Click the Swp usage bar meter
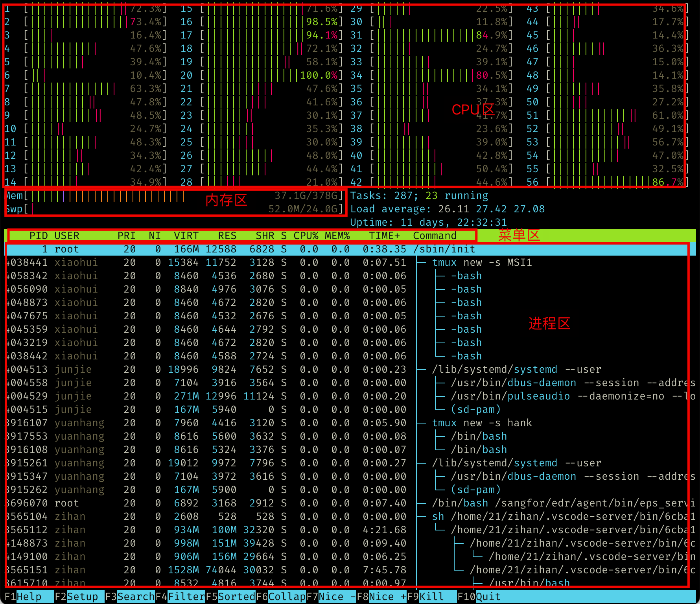The width and height of the screenshot is (700, 604). pyautogui.click(x=174, y=209)
